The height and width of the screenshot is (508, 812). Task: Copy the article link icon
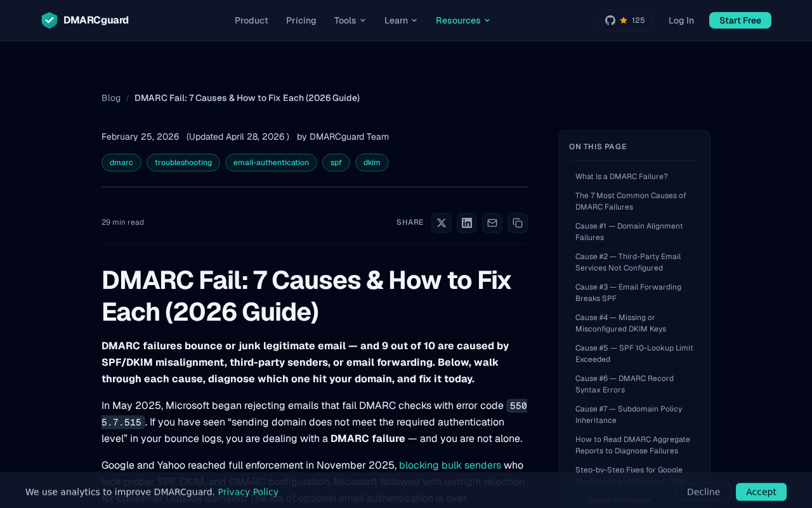pyautogui.click(x=518, y=223)
